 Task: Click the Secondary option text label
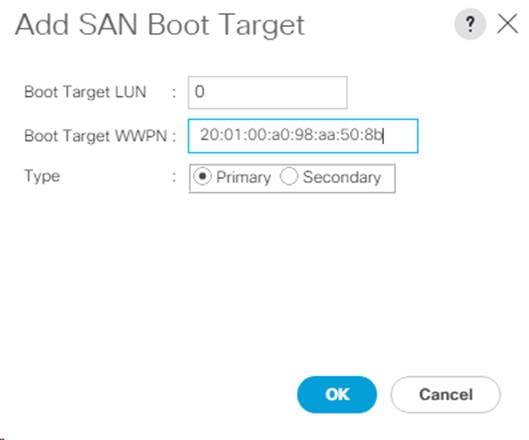pyautogui.click(x=342, y=177)
